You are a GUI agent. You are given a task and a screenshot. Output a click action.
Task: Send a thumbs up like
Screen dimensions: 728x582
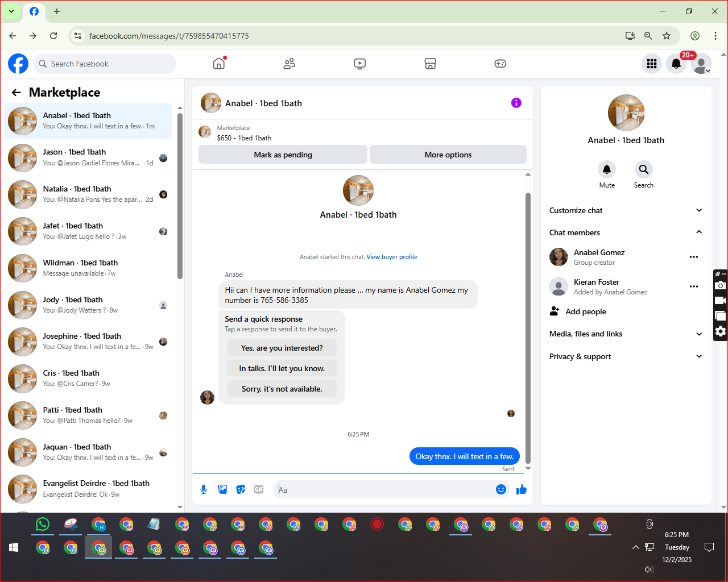tap(521, 489)
